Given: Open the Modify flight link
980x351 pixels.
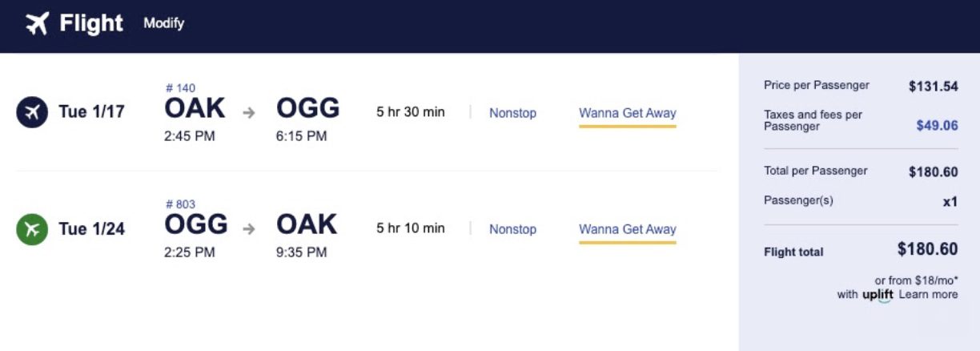Looking at the screenshot, I should point(163,23).
